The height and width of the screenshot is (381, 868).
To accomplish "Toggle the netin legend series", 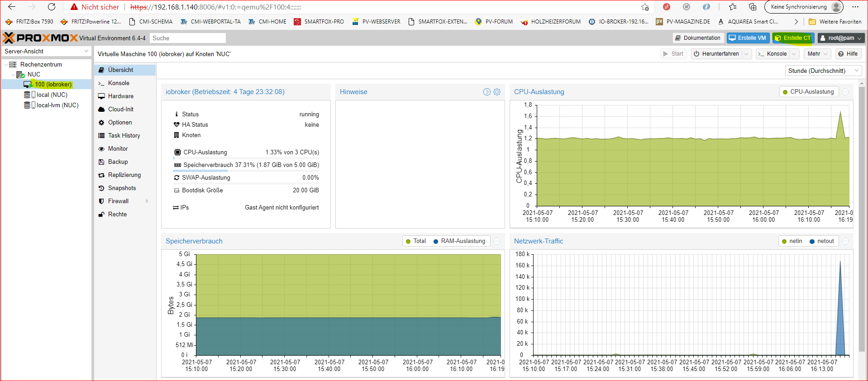I will 792,241.
